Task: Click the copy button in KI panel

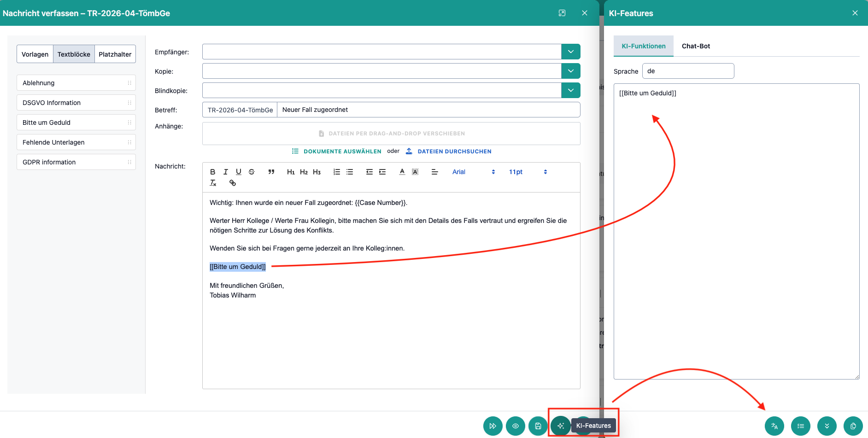Action: [x=853, y=426]
